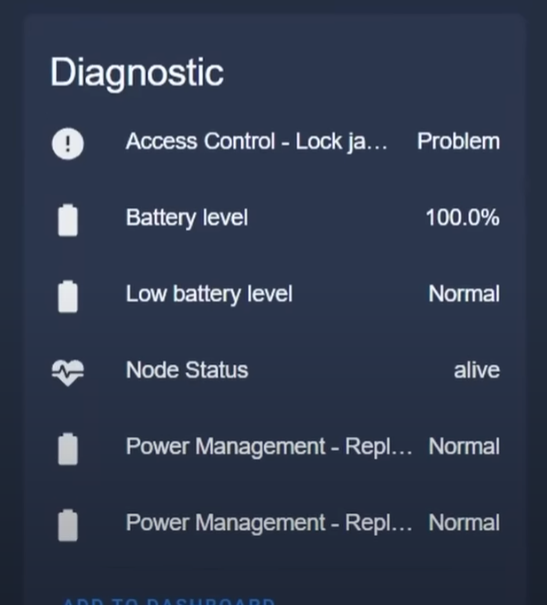Click the alive node status value
The width and height of the screenshot is (547, 605).
point(477,370)
